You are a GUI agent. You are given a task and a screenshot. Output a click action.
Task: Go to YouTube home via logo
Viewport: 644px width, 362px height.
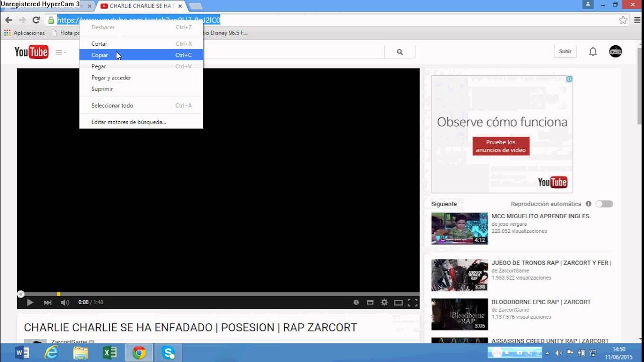[31, 51]
